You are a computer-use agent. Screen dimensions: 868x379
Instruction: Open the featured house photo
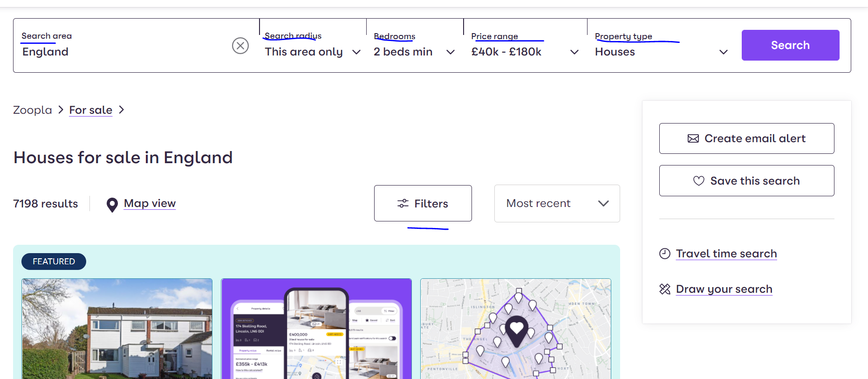click(x=117, y=329)
